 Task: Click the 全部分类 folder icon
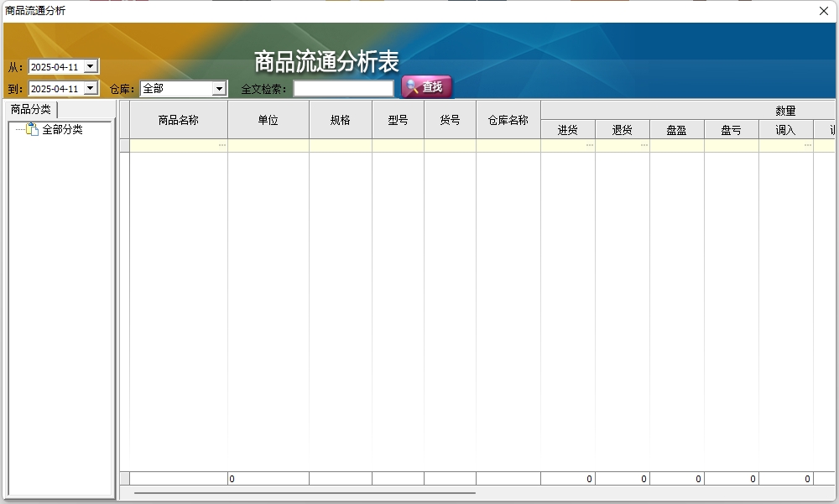(x=33, y=130)
